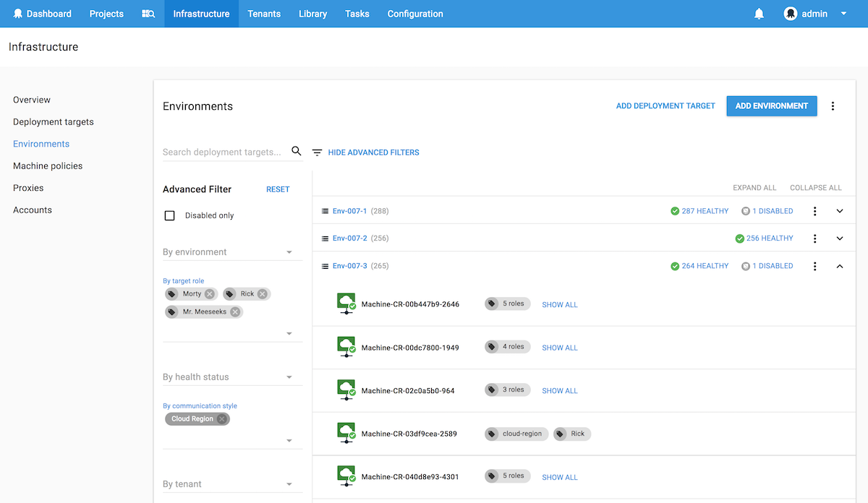Click the magnifier icon beside the search field
868x503 pixels.
click(296, 151)
